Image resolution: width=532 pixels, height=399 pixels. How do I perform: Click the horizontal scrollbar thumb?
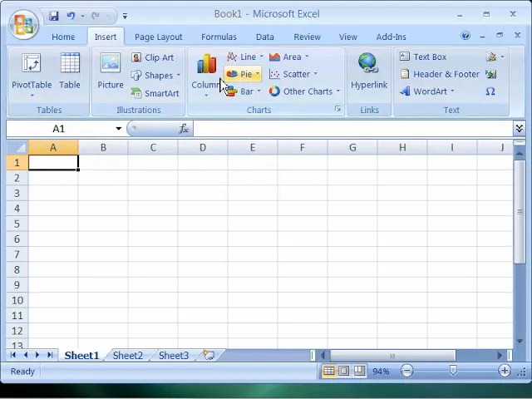[393, 356]
